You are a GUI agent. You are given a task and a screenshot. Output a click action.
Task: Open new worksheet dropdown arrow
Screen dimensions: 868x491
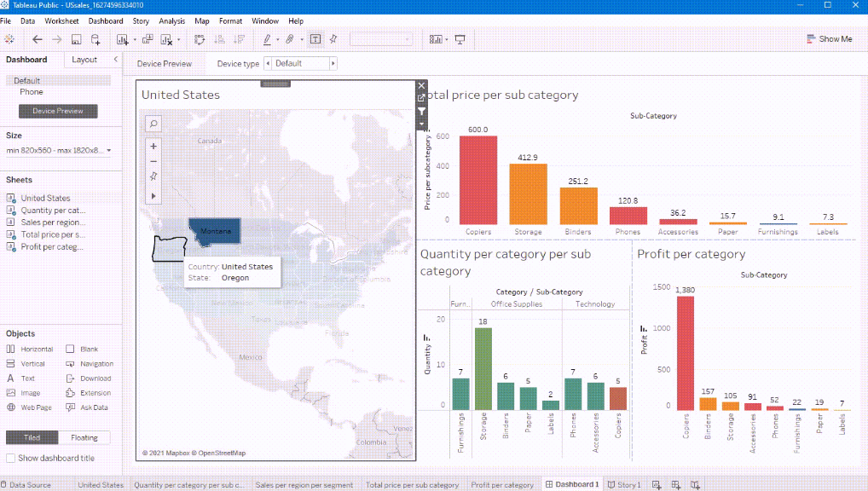[135, 40]
